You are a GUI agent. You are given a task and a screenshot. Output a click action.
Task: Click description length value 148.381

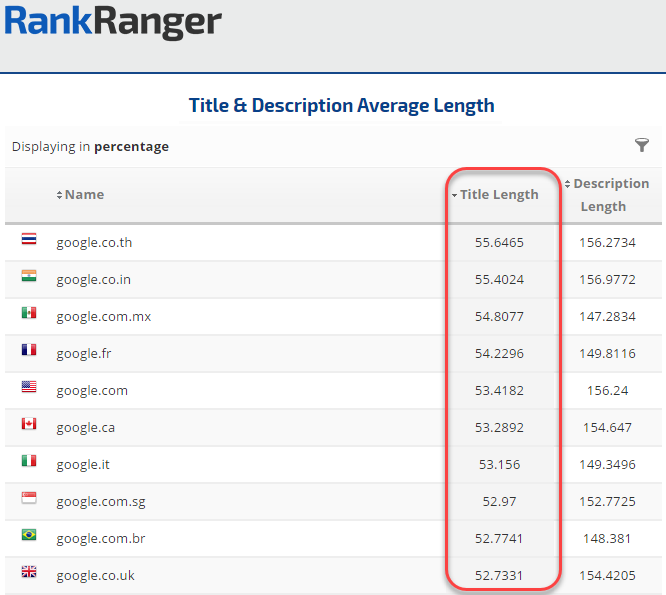(607, 538)
